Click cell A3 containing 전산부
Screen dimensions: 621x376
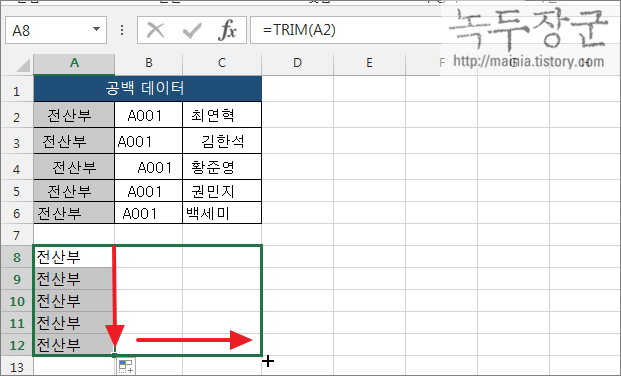click(74, 141)
